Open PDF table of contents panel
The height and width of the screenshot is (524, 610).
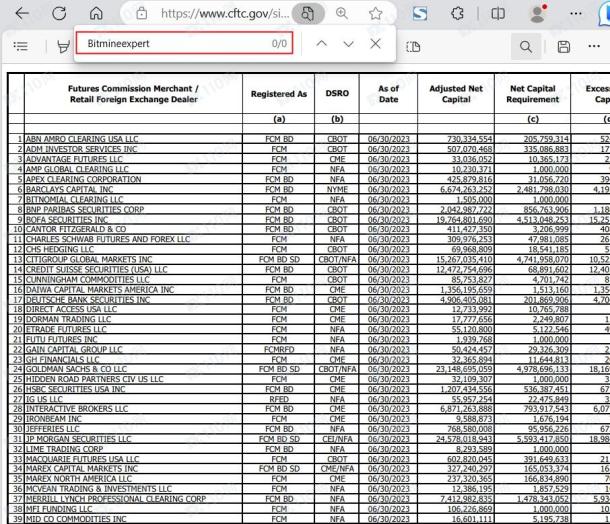pos(20,47)
